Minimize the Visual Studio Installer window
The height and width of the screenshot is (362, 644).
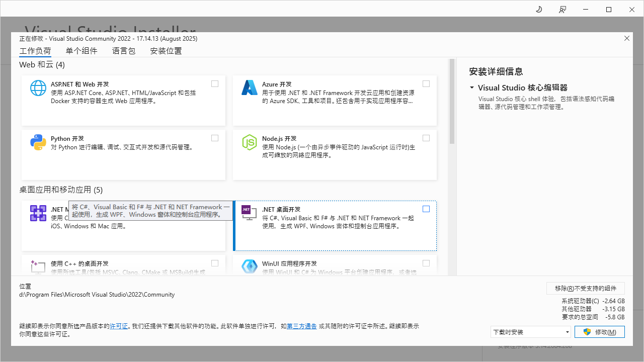pyautogui.click(x=586, y=10)
